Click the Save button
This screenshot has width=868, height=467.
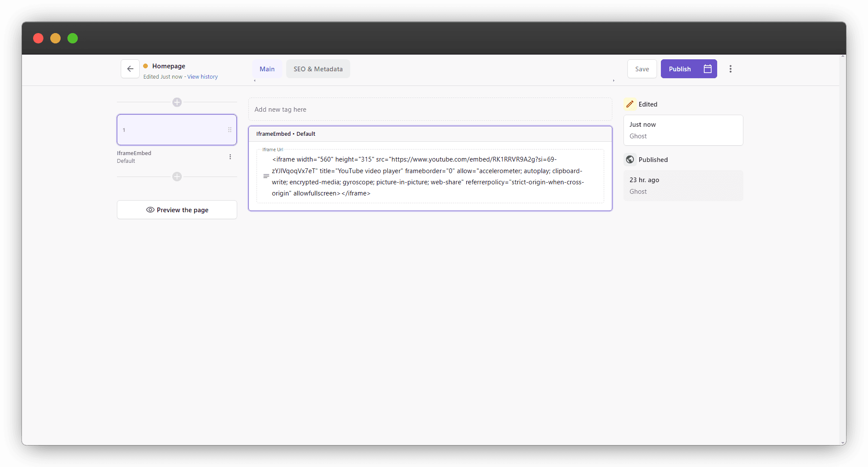point(642,69)
